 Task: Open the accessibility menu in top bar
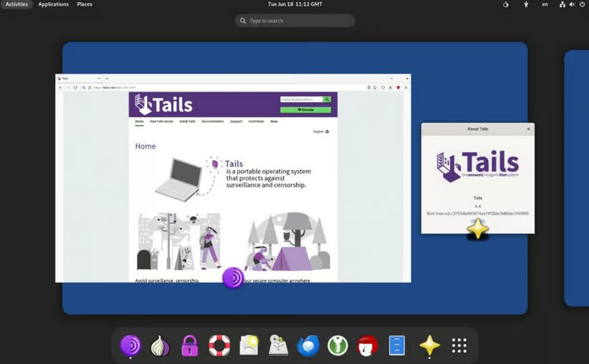(x=526, y=4)
